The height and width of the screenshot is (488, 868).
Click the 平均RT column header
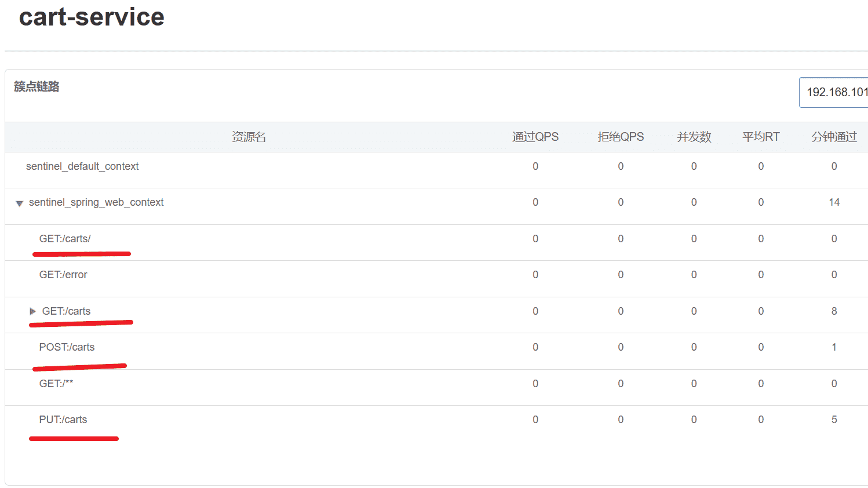pyautogui.click(x=761, y=137)
